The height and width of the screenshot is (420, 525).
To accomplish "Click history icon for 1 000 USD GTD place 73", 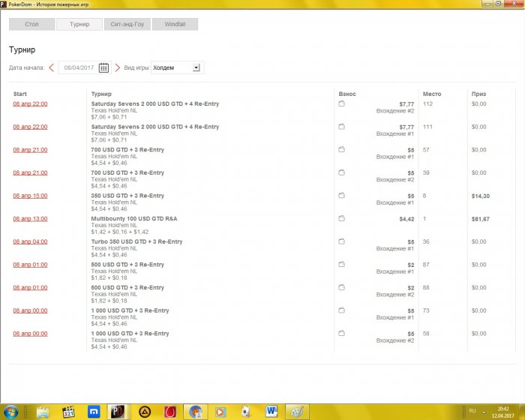I will point(341,310).
